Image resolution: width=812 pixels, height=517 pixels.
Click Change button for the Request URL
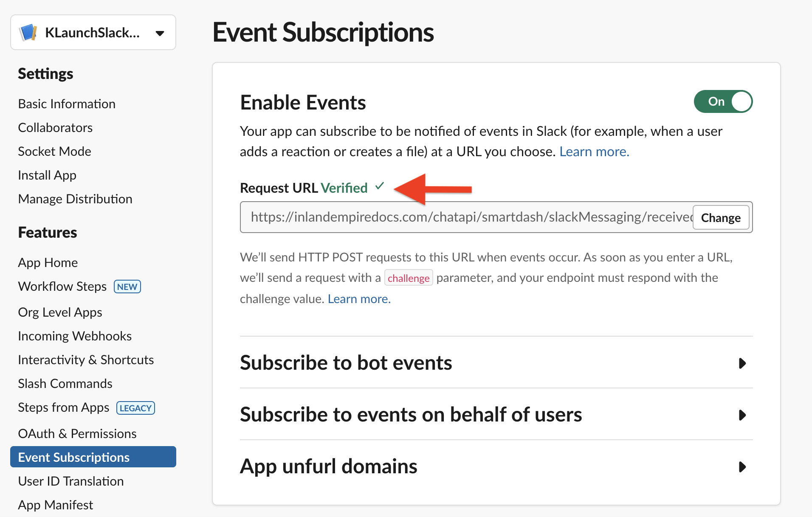click(x=720, y=218)
